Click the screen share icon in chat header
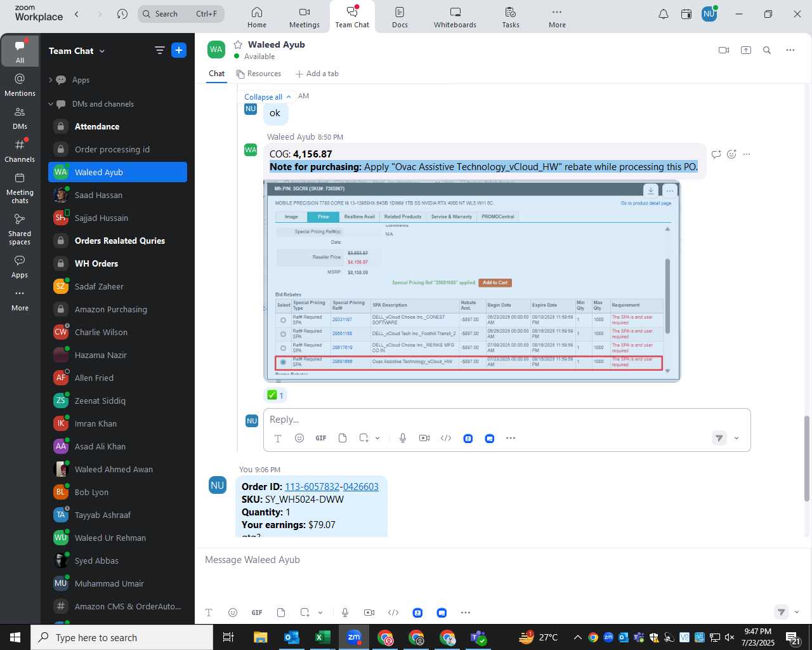Image resolution: width=812 pixels, height=650 pixels. pyautogui.click(x=746, y=50)
